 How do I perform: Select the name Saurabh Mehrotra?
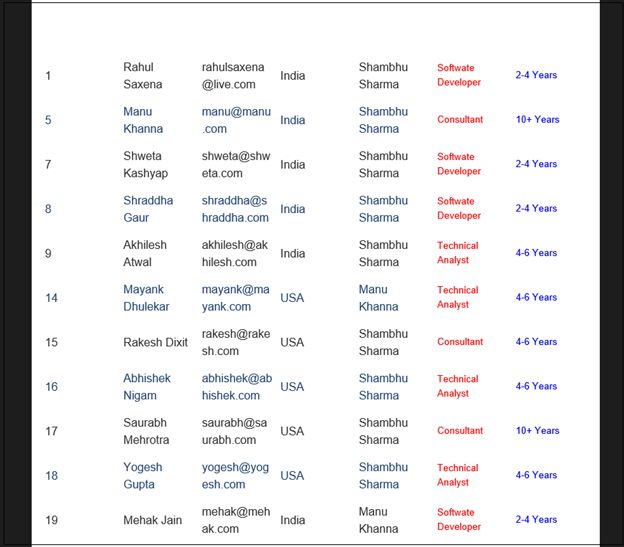[148, 431]
